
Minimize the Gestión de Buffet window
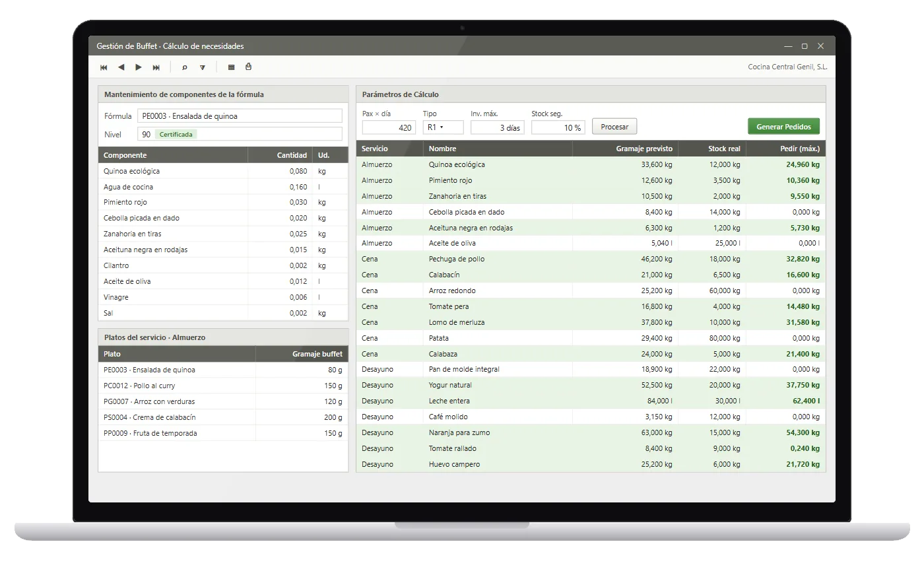pos(788,46)
